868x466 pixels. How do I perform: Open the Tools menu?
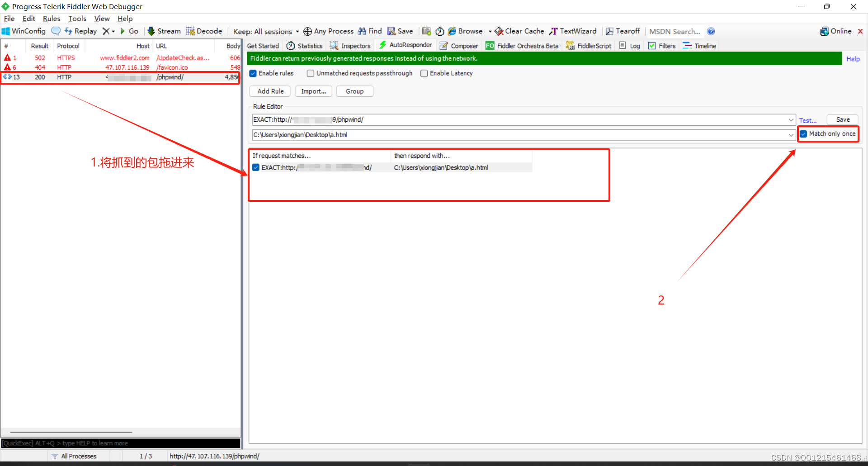point(77,19)
